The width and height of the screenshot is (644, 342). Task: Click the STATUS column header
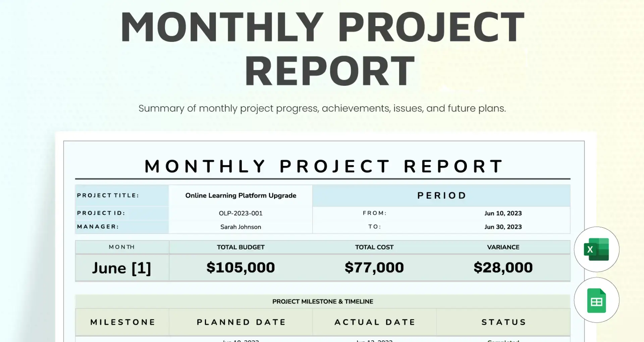(x=503, y=322)
